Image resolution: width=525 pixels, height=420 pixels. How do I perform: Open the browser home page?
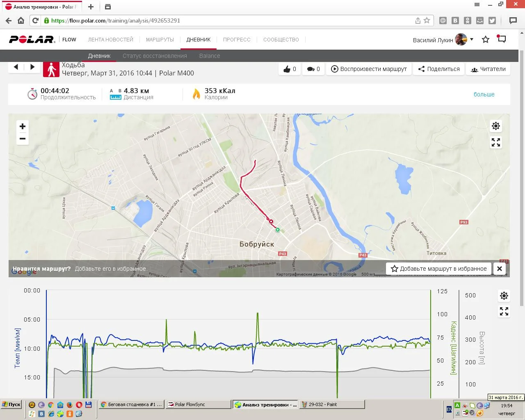[x=21, y=21]
